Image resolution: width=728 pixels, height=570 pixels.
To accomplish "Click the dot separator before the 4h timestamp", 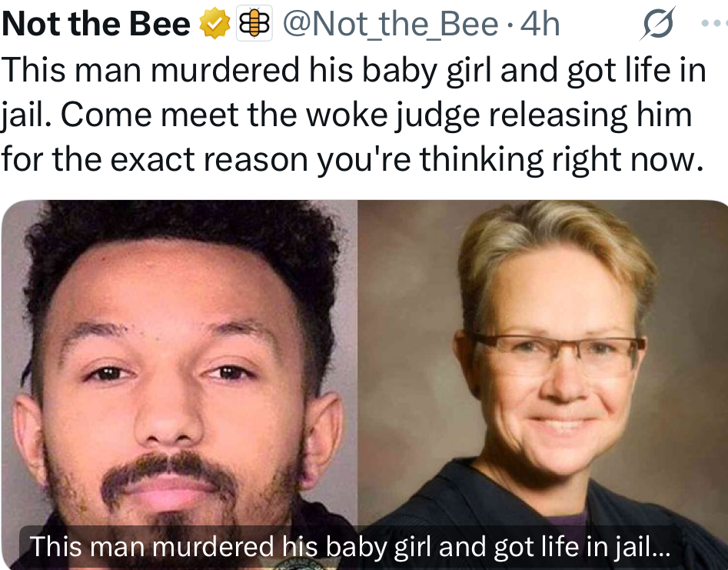I will (x=510, y=25).
